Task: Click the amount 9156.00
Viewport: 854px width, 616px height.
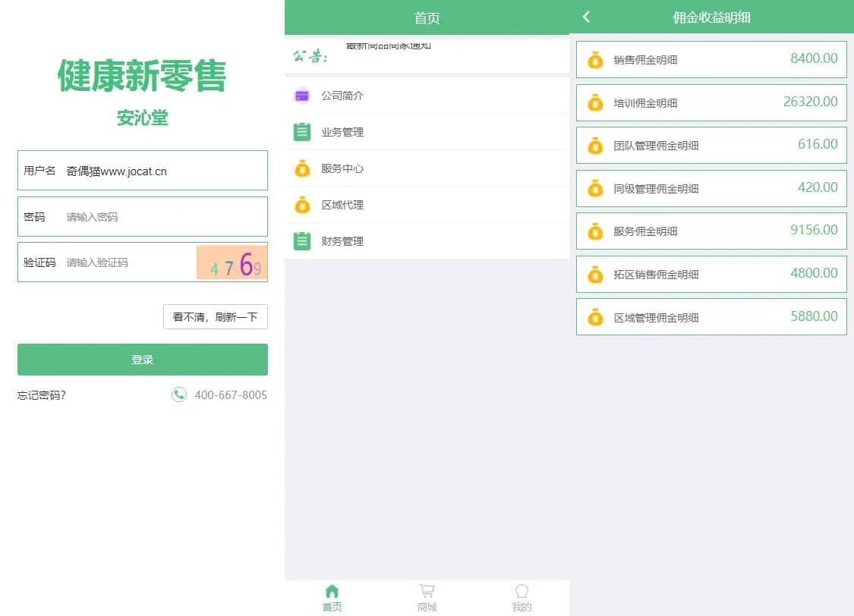Action: pos(815,230)
